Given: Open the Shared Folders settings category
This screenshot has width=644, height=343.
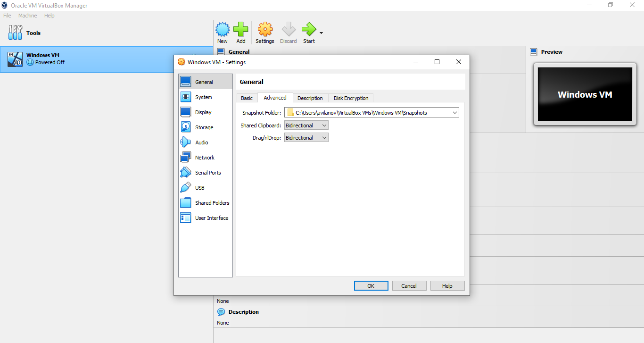Looking at the screenshot, I should pyautogui.click(x=206, y=203).
